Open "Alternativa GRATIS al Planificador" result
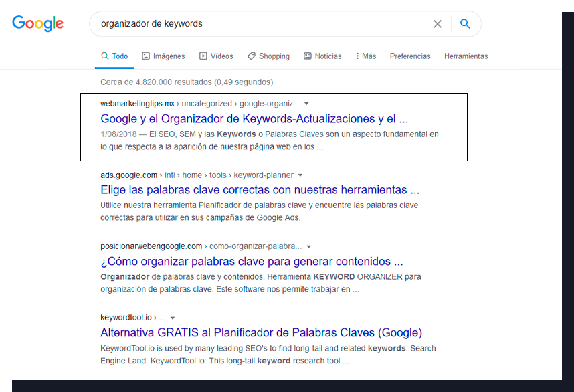Viewport: 574px width, 392px height. 261,332
